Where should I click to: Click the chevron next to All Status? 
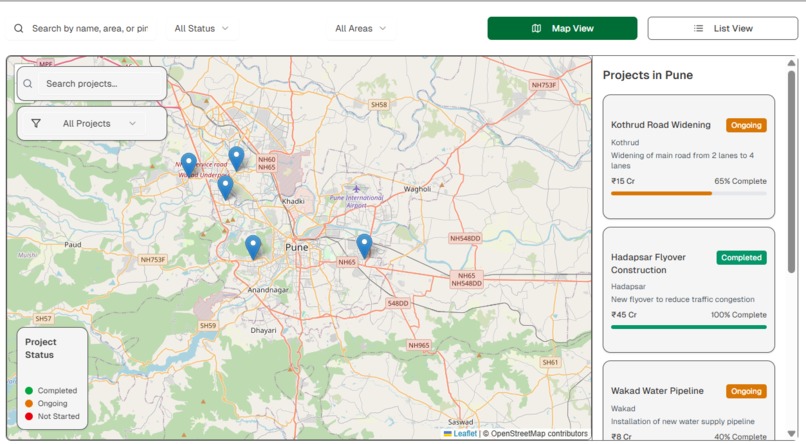click(x=225, y=28)
